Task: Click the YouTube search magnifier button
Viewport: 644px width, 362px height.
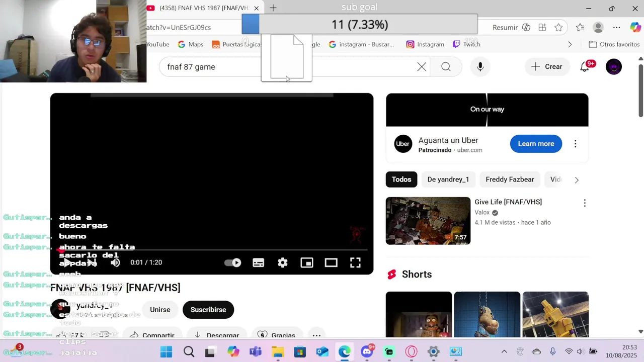Action: pyautogui.click(x=446, y=67)
